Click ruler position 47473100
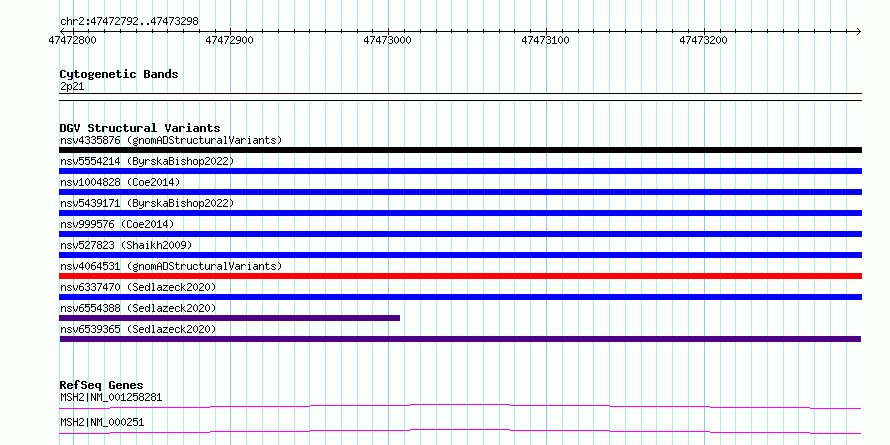The width and height of the screenshot is (890, 445). coord(545,40)
